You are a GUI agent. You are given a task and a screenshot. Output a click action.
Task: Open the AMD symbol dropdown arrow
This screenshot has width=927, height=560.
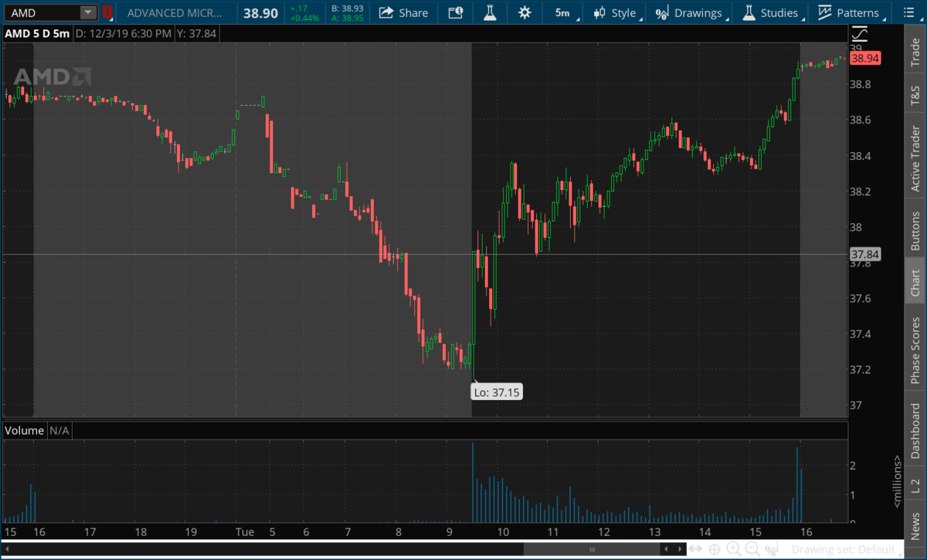coord(88,12)
